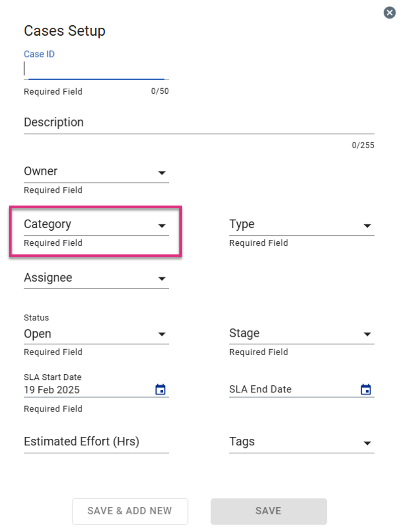
Task: Click the Status field label
Action: (36, 317)
